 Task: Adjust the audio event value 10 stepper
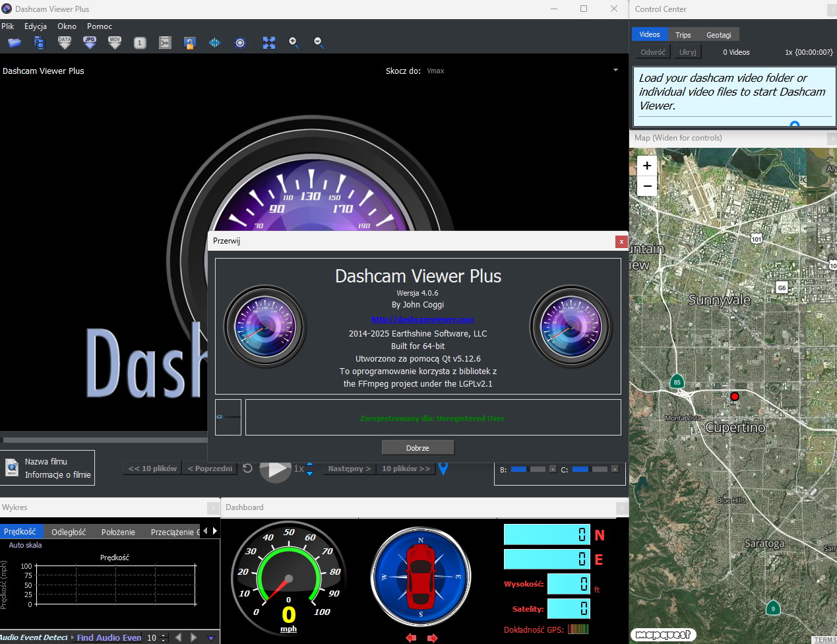point(164,637)
